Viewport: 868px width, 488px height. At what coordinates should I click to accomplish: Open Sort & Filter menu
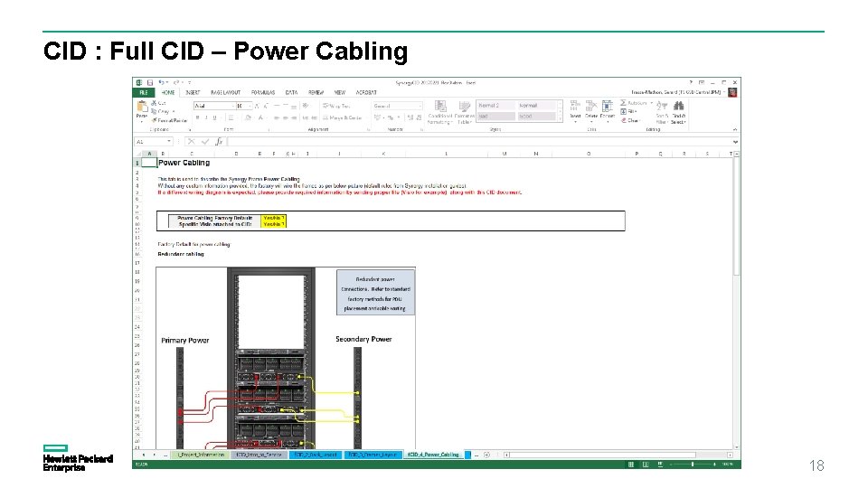662,112
